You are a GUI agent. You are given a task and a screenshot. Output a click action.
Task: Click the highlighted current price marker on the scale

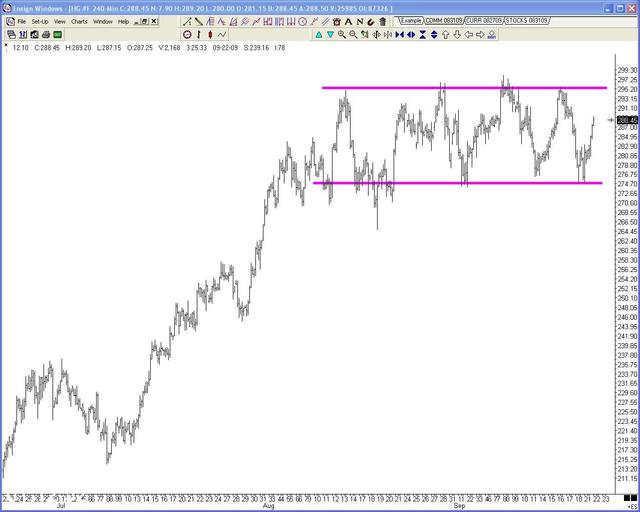[x=627, y=120]
